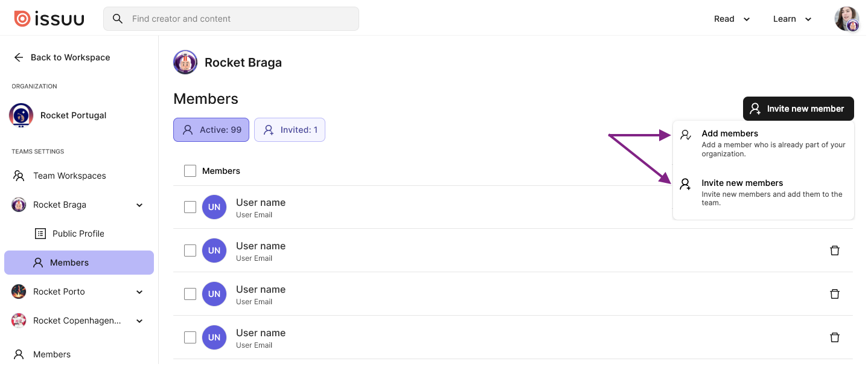The width and height of the screenshot is (868, 367).
Task: Open the Read dropdown in the top bar
Action: [x=732, y=19]
